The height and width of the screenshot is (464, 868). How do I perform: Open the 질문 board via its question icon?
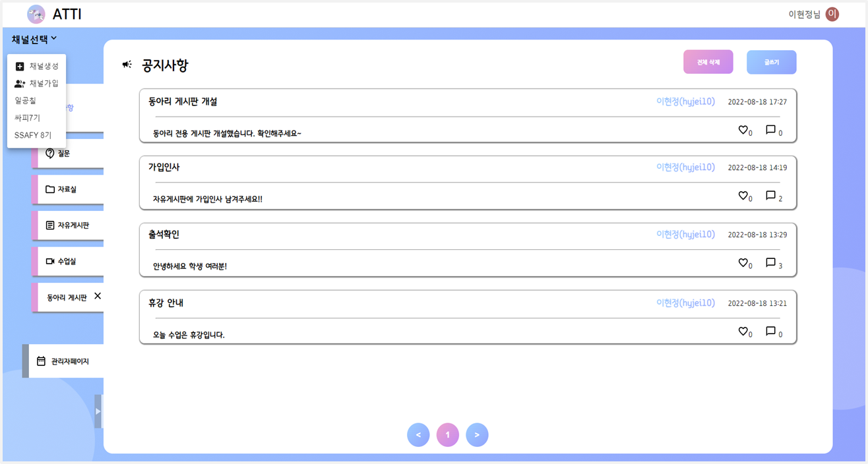[51, 153]
